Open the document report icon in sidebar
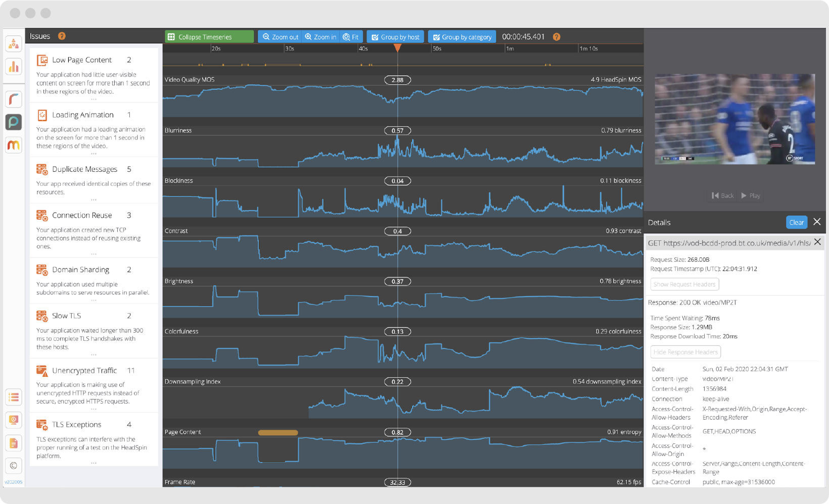Image resolution: width=829 pixels, height=504 pixels. pyautogui.click(x=14, y=443)
